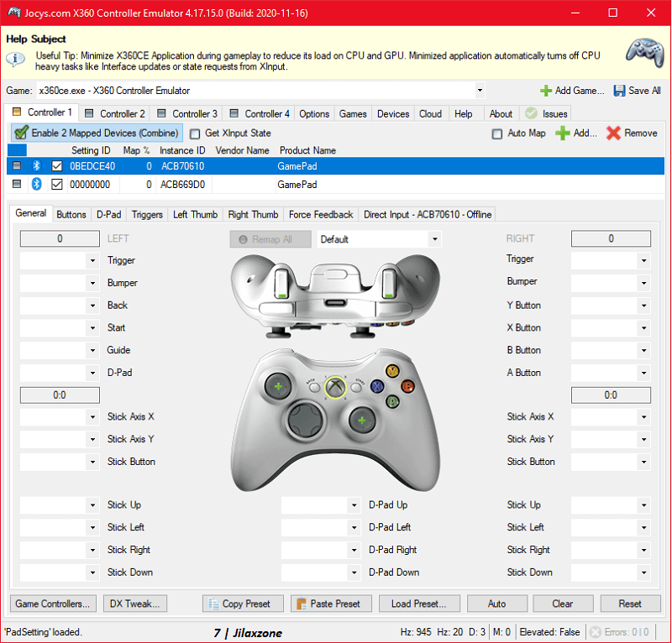Screen dimensions: 672x643
Task: Open the Game selection dropdown
Action: pyautogui.click(x=480, y=90)
